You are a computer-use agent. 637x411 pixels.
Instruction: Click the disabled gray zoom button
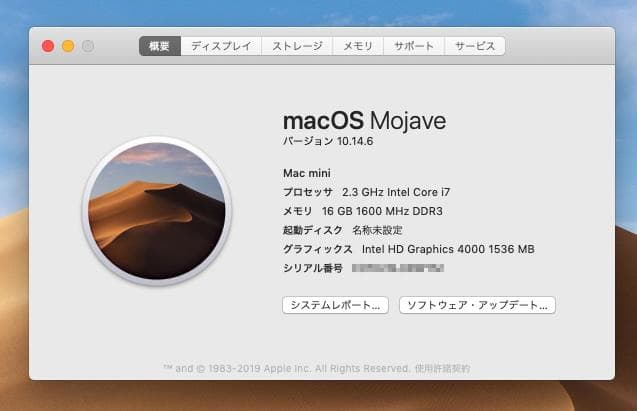(x=88, y=46)
